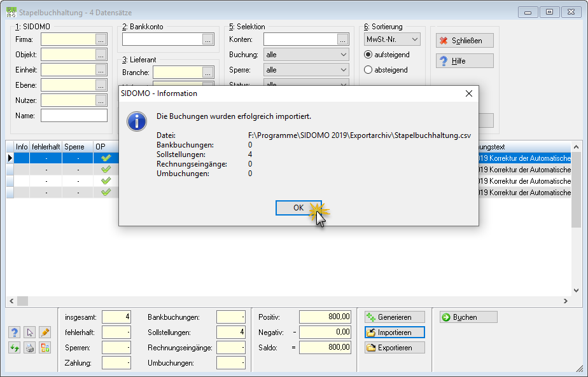Click the Bankkonto input field
Image resolution: width=588 pixels, height=377 pixels.
162,39
